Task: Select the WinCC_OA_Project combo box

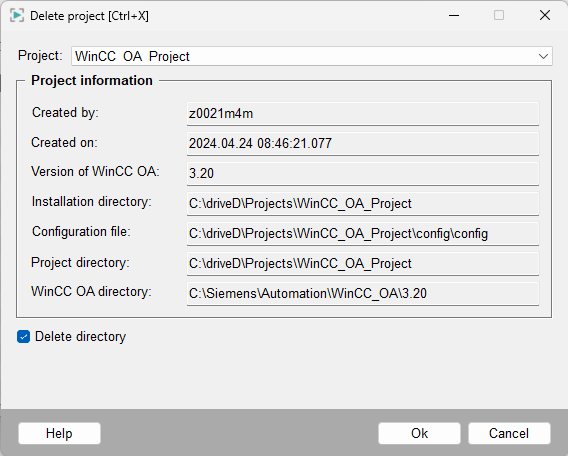Action: tap(312, 56)
